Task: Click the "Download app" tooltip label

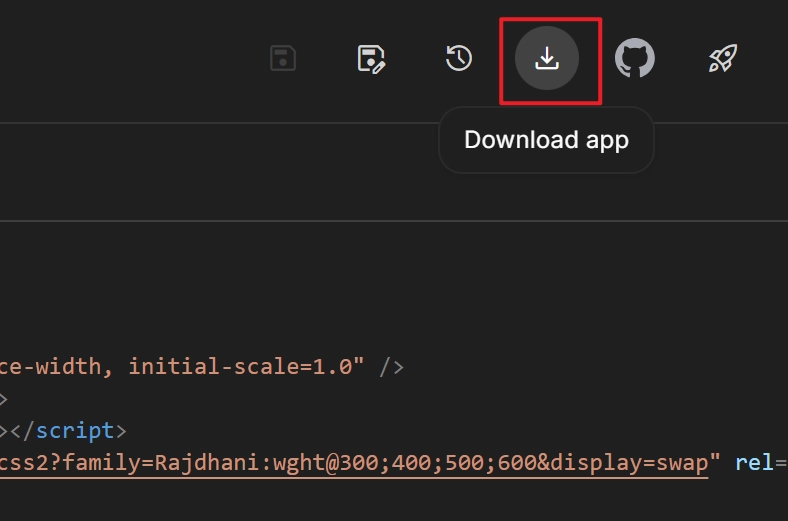Action: tap(546, 140)
